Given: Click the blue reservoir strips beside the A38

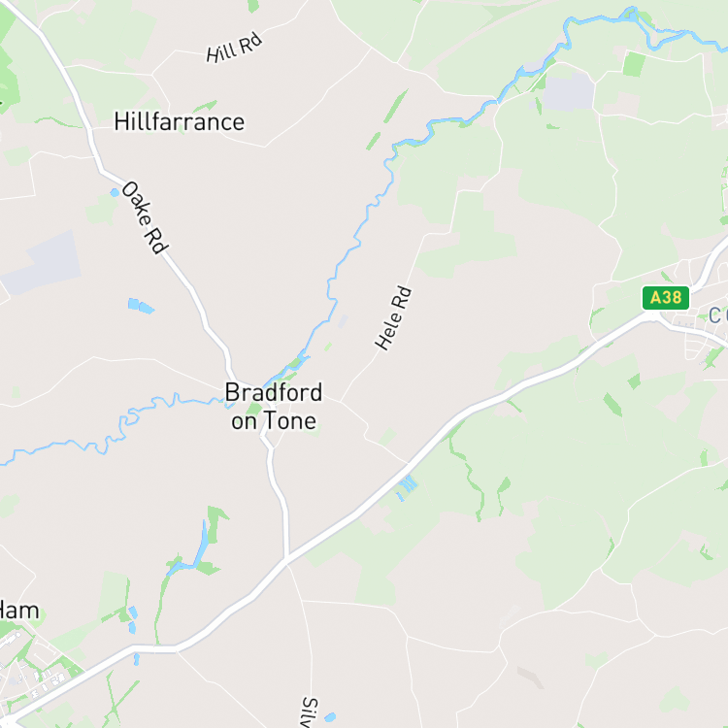Looking at the screenshot, I should click(x=407, y=487).
